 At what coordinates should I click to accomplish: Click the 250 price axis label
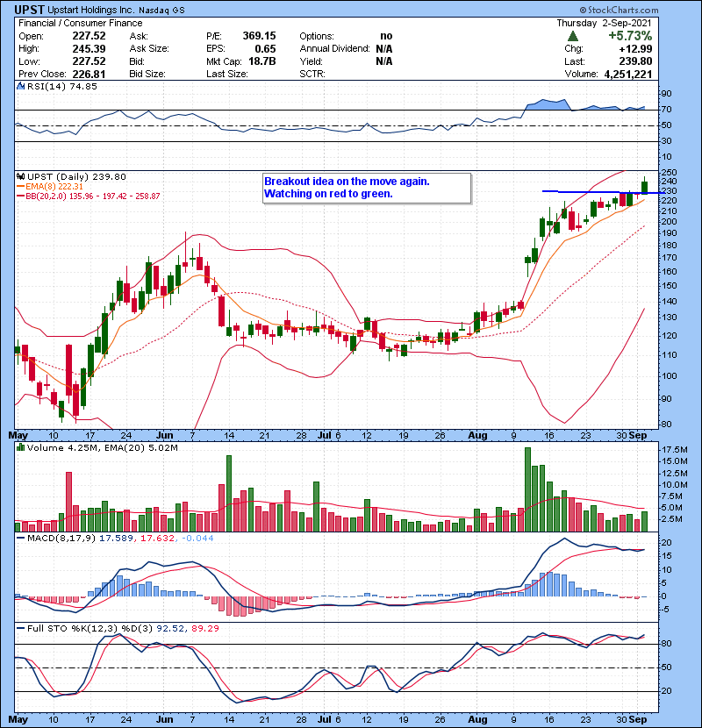[670, 172]
